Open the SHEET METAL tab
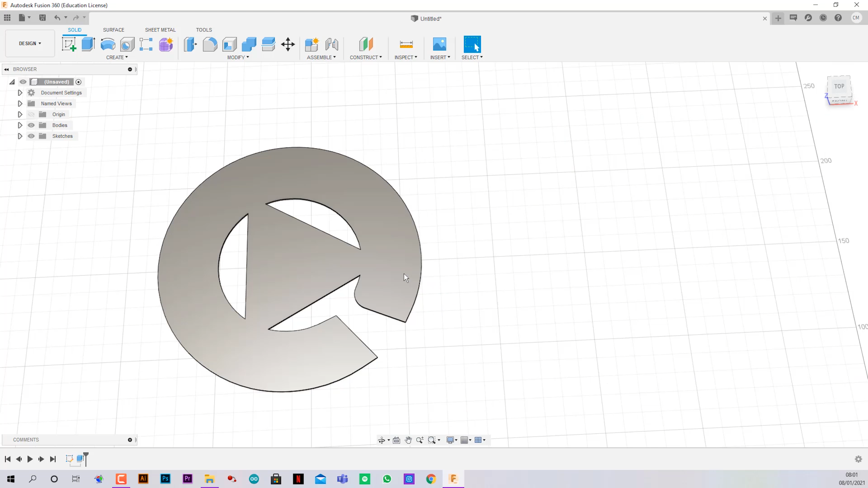Image resolution: width=868 pixels, height=488 pixels. coord(160,29)
